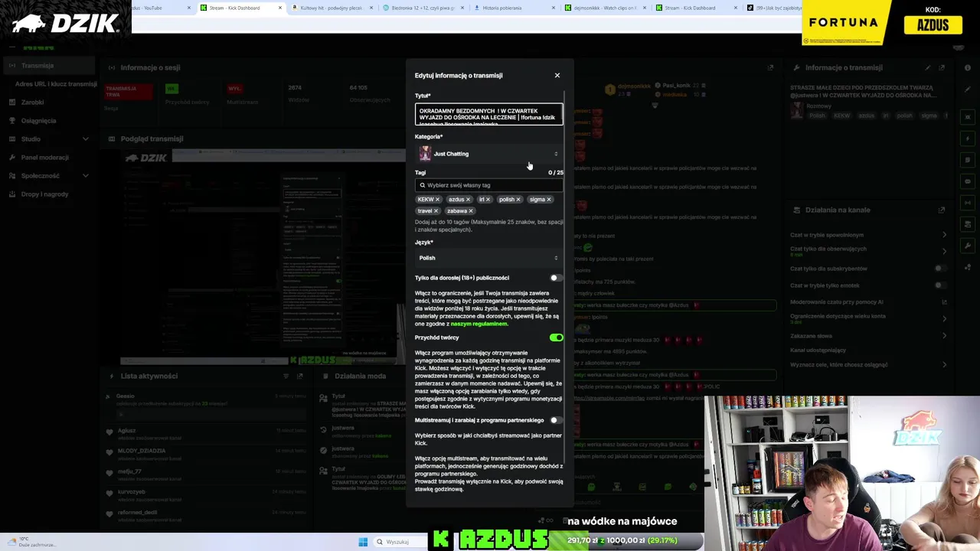Open the naszym regulaminem link

pos(479,324)
